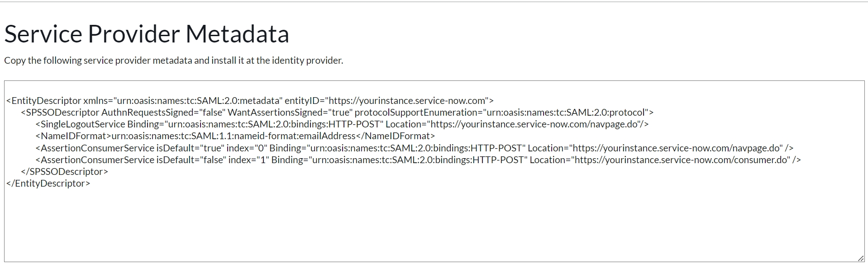Click the protocolSupportEnumeration attribute text
This screenshot has width=868, height=263.
click(x=415, y=113)
